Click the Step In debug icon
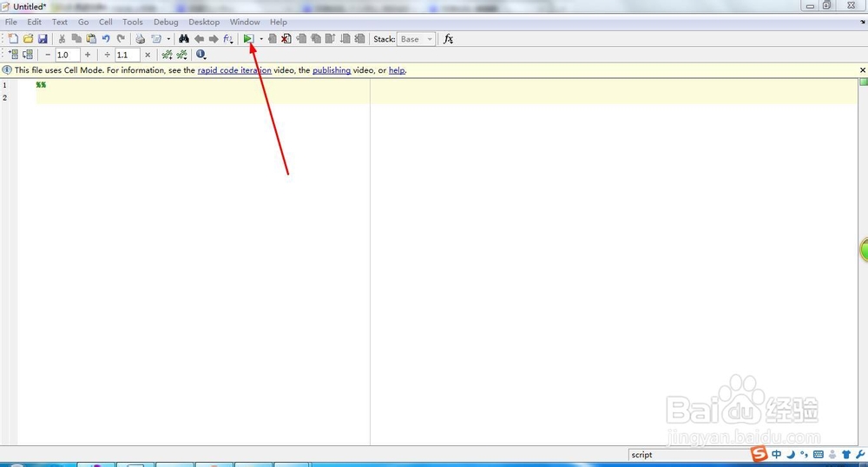This screenshot has height=467, width=868. (x=316, y=39)
